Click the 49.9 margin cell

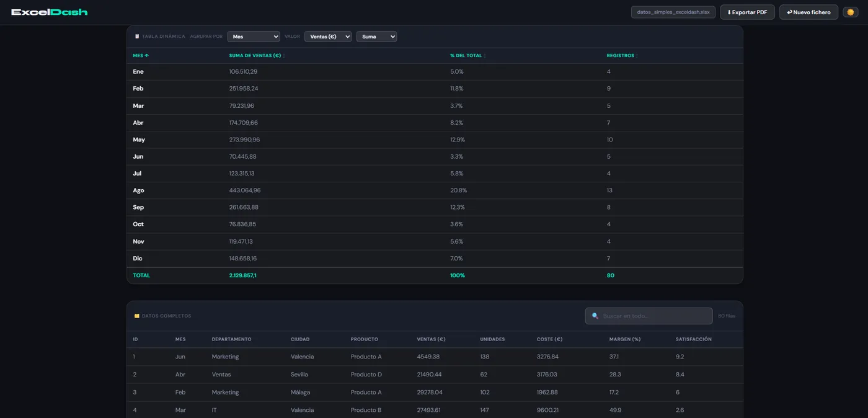615,410
